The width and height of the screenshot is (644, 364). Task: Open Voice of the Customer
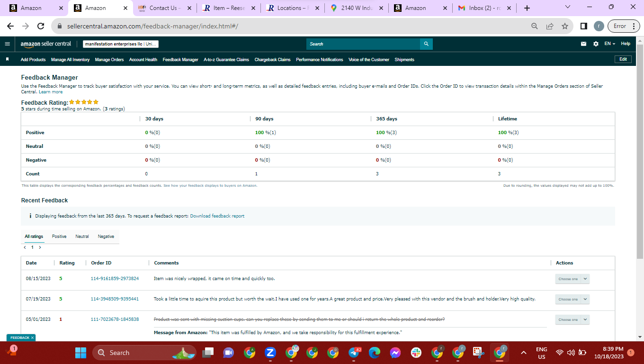tap(369, 60)
